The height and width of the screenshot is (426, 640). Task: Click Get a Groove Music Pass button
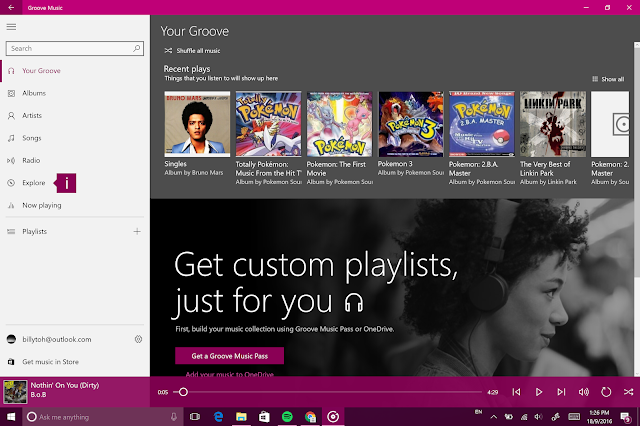click(229, 356)
